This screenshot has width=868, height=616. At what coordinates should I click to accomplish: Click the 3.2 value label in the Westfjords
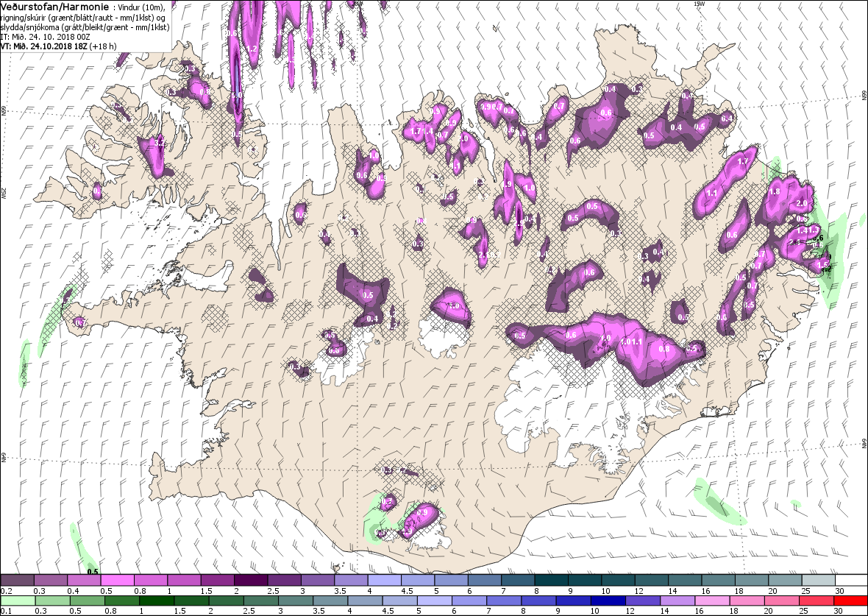pyautogui.click(x=160, y=143)
